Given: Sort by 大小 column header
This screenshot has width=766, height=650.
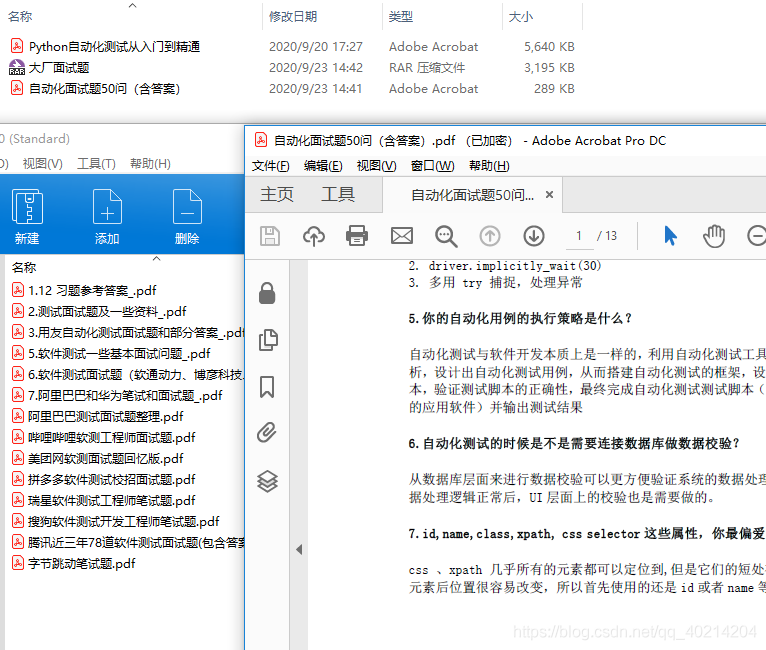Looking at the screenshot, I should (x=521, y=17).
